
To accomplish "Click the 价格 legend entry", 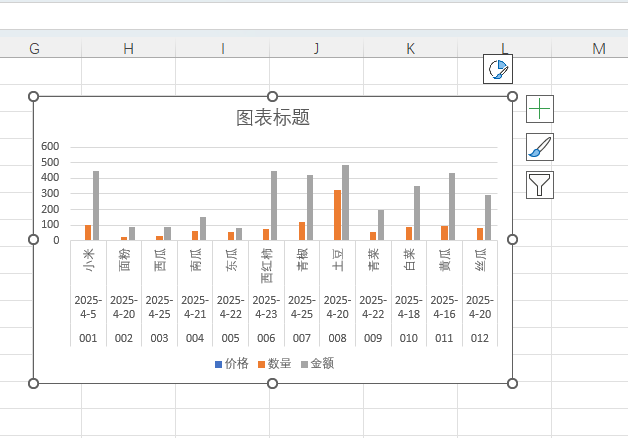I will pyautogui.click(x=231, y=364).
